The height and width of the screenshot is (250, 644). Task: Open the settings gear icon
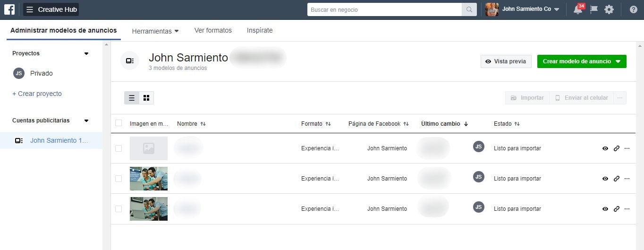coord(609,9)
